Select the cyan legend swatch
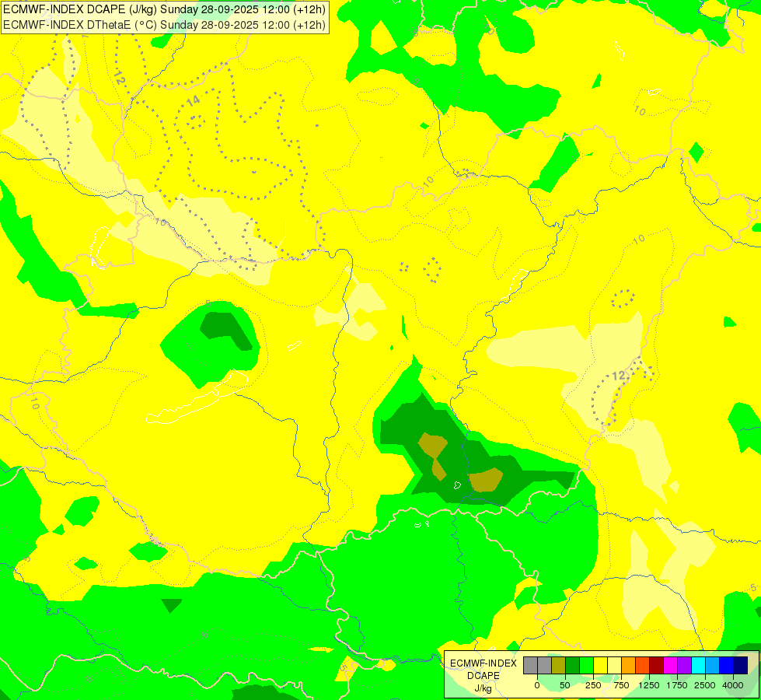The image size is (761, 700). coord(698,666)
